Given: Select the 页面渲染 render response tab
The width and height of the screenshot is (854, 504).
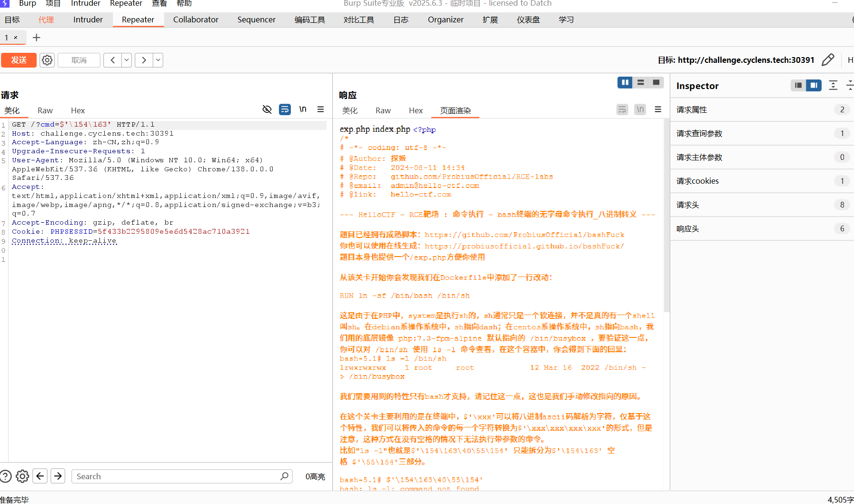Looking at the screenshot, I should point(456,110).
